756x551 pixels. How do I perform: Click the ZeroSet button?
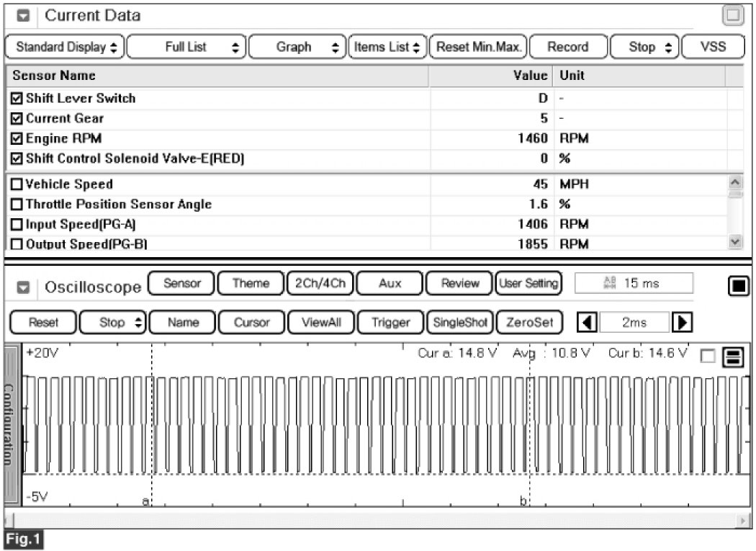[529, 322]
